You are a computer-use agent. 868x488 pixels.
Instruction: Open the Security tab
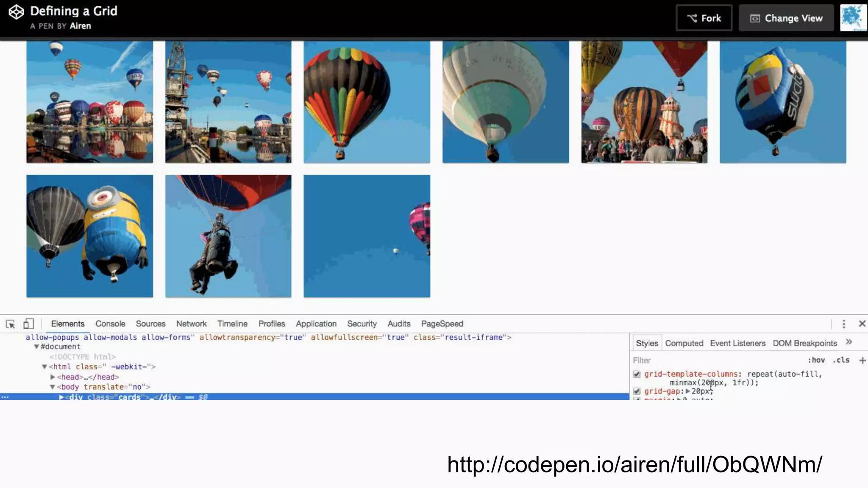tap(362, 324)
